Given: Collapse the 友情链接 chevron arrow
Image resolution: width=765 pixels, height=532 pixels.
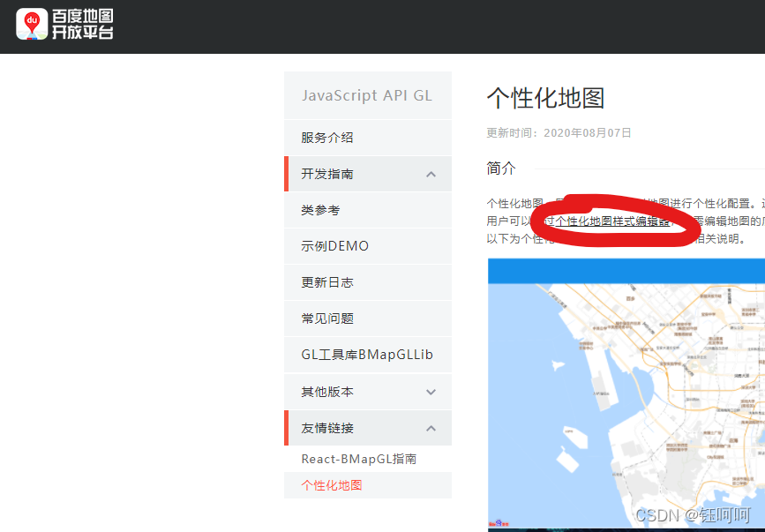Looking at the screenshot, I should point(431,428).
